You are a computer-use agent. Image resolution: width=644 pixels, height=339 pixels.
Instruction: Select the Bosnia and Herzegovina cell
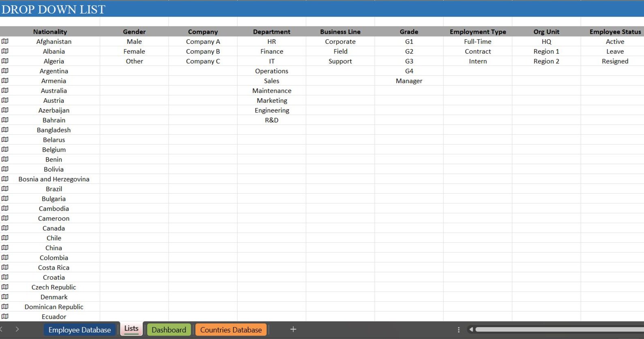[54, 179]
